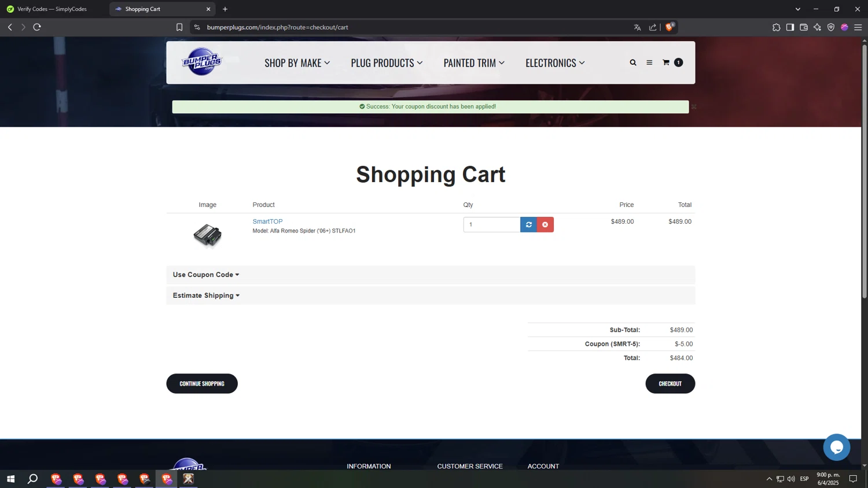Screen dimensions: 868x488
Task: Open the tab search dropdown arrow
Action: click(x=798, y=9)
